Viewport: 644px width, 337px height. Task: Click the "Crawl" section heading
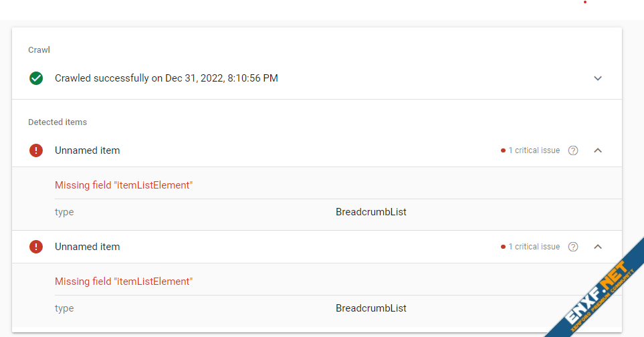[x=39, y=50]
